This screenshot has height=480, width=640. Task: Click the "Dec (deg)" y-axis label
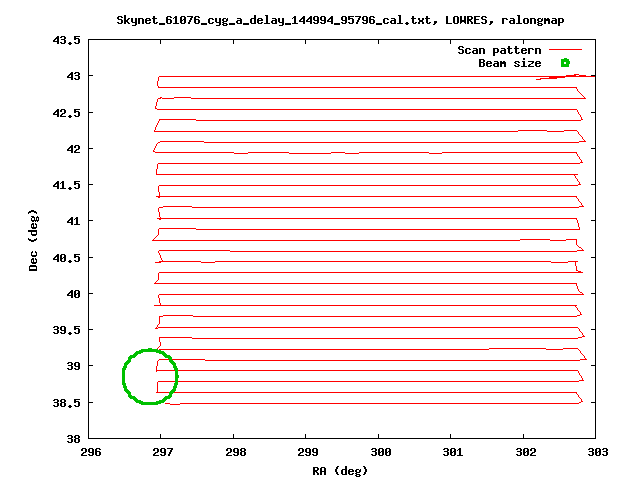(x=34, y=240)
